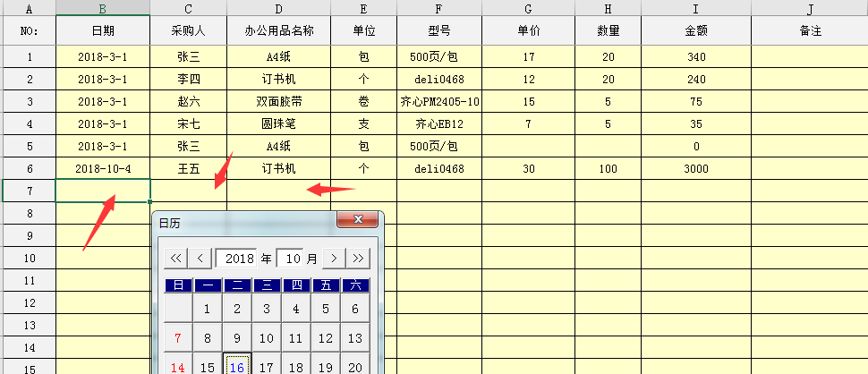The image size is (868, 374).
Task: Pick day 10 in the calendar
Action: (x=267, y=338)
